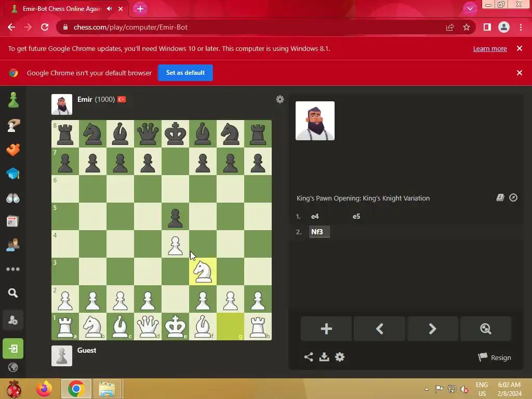
Task: Click the white bishop on f1
Action: coord(203,326)
